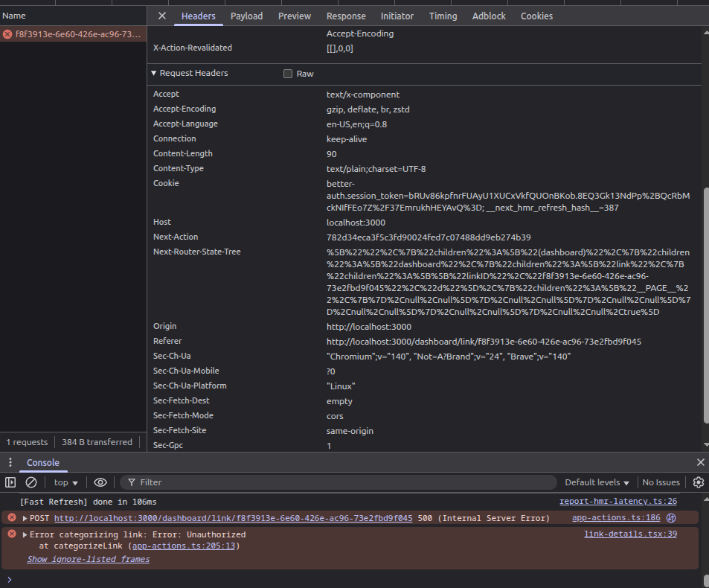Click the AI assistance icon on POST error
Viewport: 709px width, 588px height.
point(670,518)
